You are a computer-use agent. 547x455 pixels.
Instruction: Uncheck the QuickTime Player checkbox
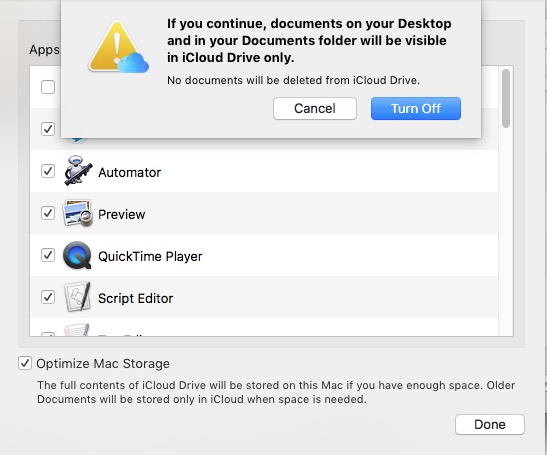click(x=48, y=255)
